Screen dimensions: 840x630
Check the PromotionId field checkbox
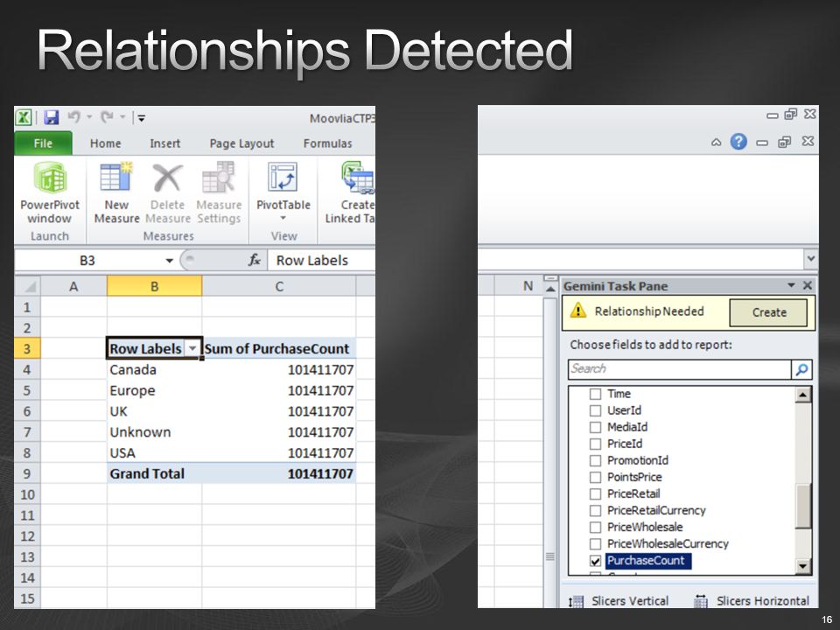(x=595, y=461)
